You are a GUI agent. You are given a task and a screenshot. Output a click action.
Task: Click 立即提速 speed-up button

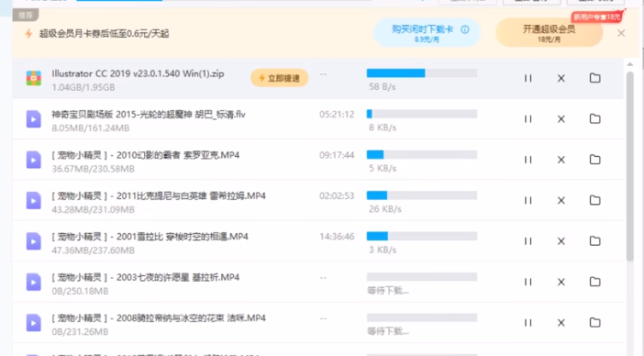279,78
